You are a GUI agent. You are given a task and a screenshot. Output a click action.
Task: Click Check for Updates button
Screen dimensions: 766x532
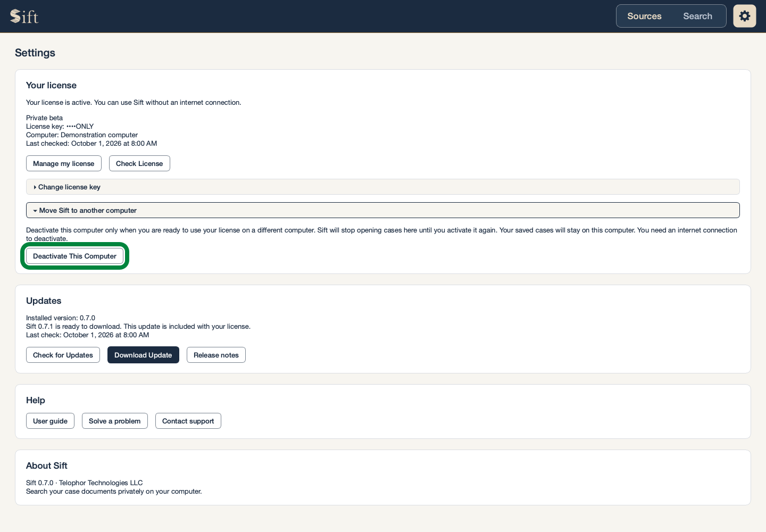pos(63,355)
